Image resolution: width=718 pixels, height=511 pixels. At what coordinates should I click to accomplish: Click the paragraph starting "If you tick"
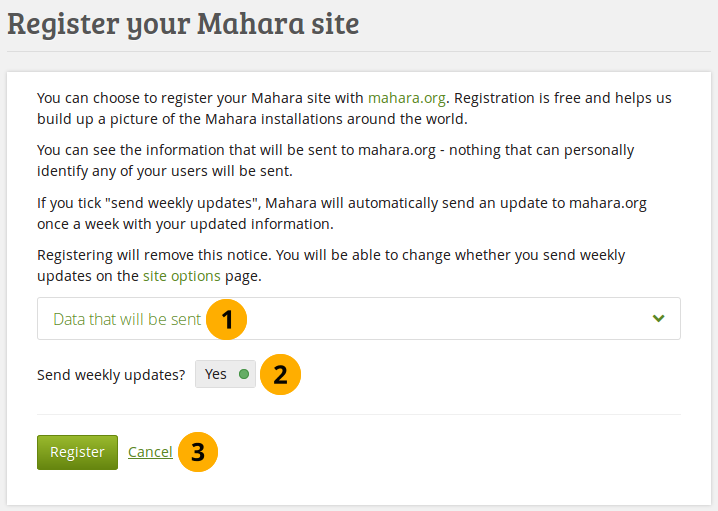[340, 212]
